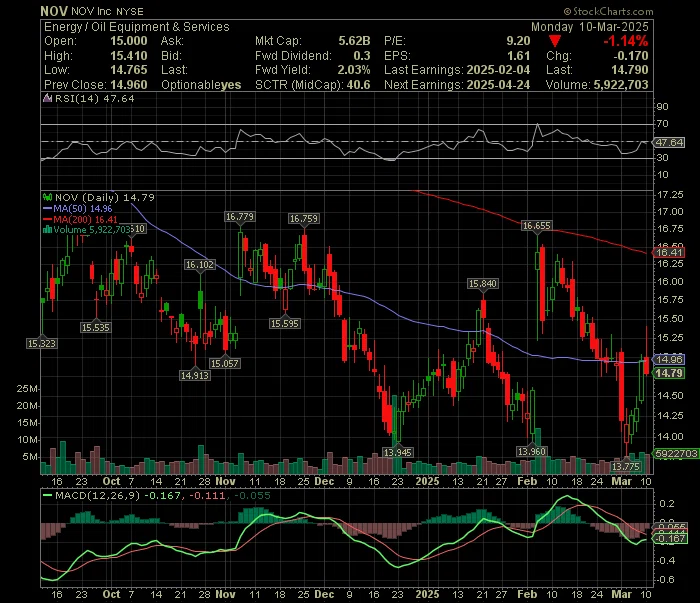Click the blue MA(50) line marker in the legend
The image size is (700, 603).
tap(47, 208)
